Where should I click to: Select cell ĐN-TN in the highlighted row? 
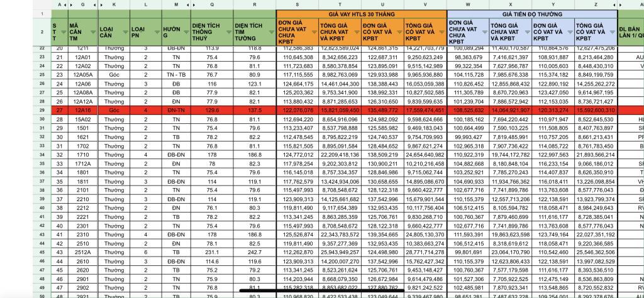176,110
